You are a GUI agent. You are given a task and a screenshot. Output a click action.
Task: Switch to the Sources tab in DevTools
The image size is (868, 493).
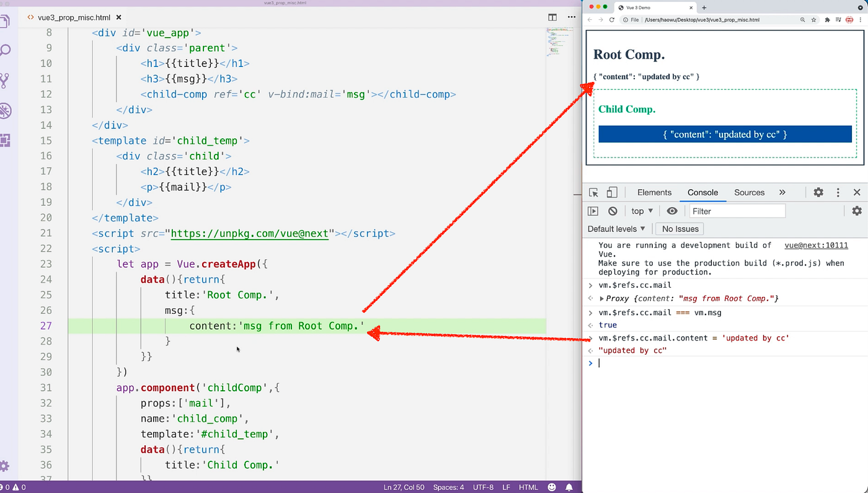749,192
